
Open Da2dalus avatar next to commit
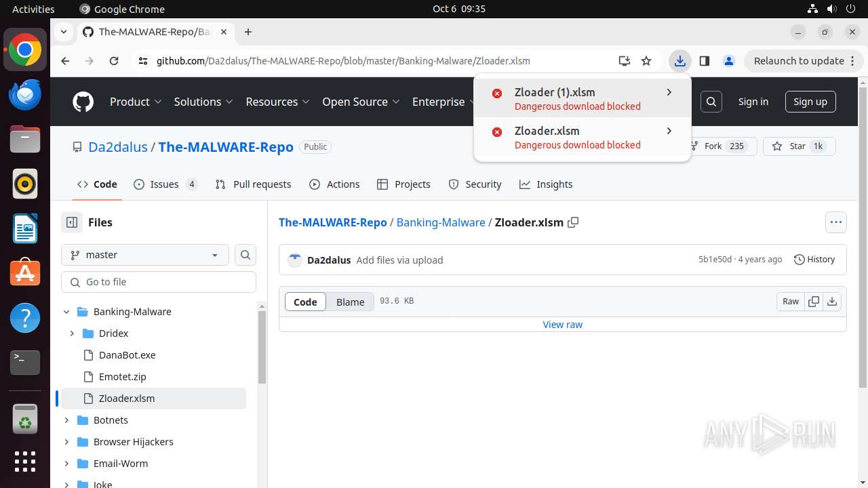(x=295, y=260)
